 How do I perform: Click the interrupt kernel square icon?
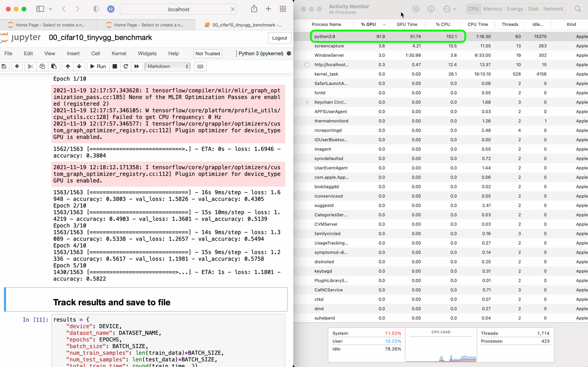tap(114, 66)
